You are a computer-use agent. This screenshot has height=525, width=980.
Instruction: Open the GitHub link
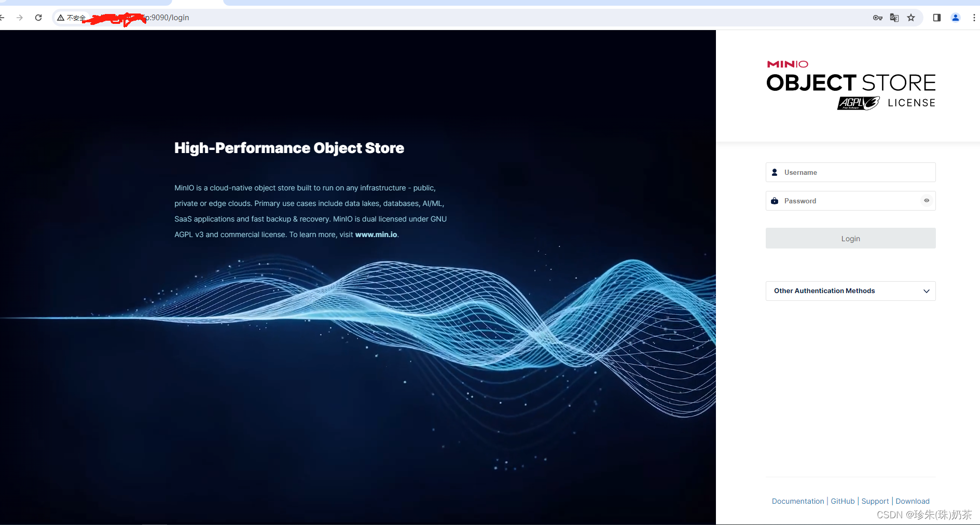tap(843, 501)
